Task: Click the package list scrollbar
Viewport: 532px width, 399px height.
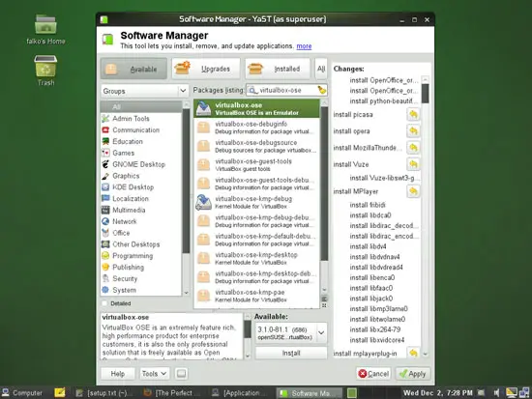Action: [x=324, y=183]
